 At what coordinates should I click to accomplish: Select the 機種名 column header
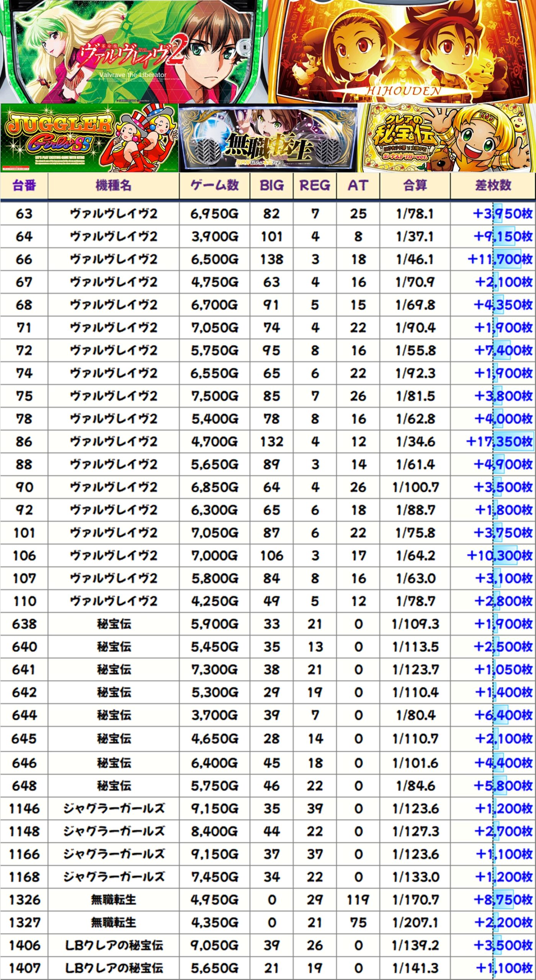click(x=113, y=186)
